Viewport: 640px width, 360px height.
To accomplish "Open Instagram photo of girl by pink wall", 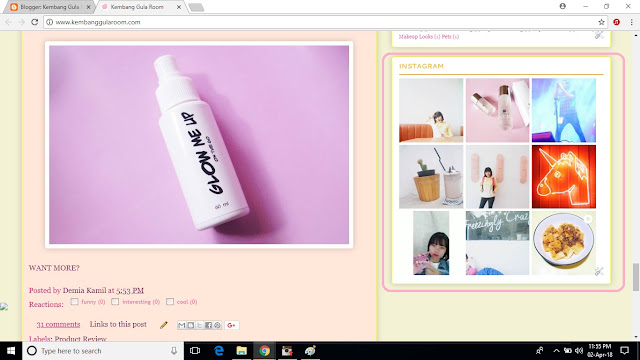I will pos(497,177).
